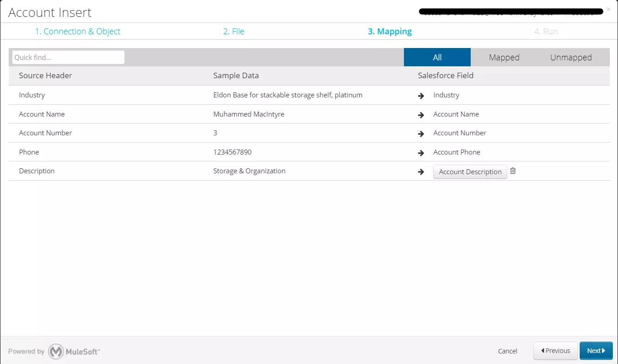Click the Previous button

click(x=556, y=351)
